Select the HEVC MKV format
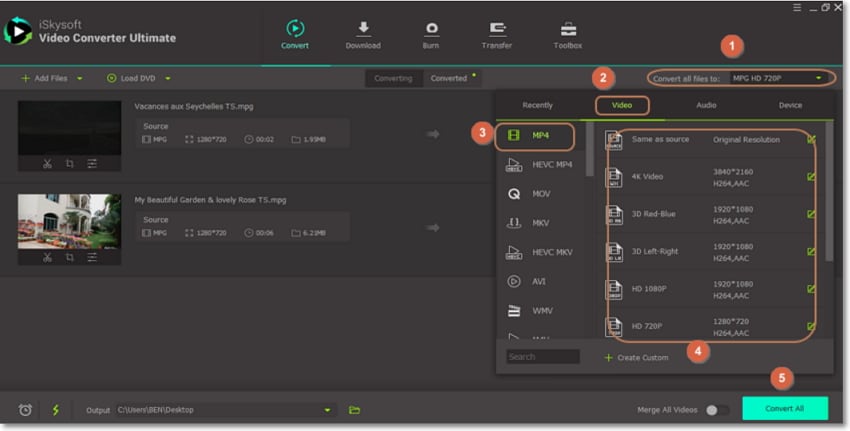 pyautogui.click(x=540, y=253)
